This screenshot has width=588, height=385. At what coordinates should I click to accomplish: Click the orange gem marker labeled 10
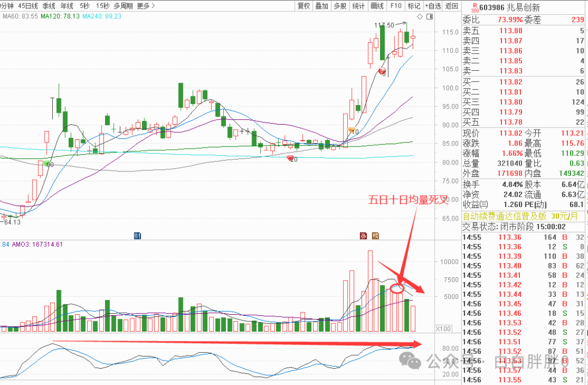352,131
